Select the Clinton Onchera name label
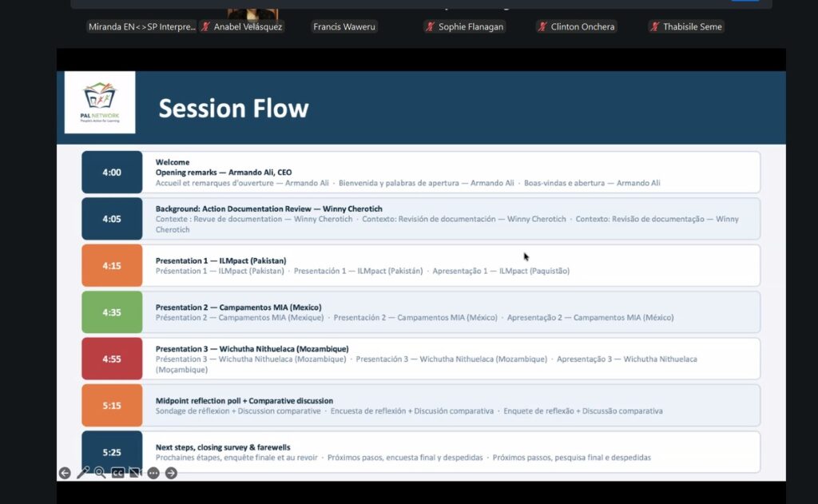Viewport: 818px width, 504px height. pos(582,26)
